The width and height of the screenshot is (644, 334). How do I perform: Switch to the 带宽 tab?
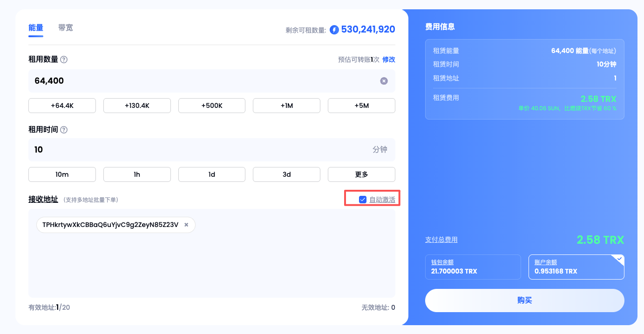pos(66,28)
